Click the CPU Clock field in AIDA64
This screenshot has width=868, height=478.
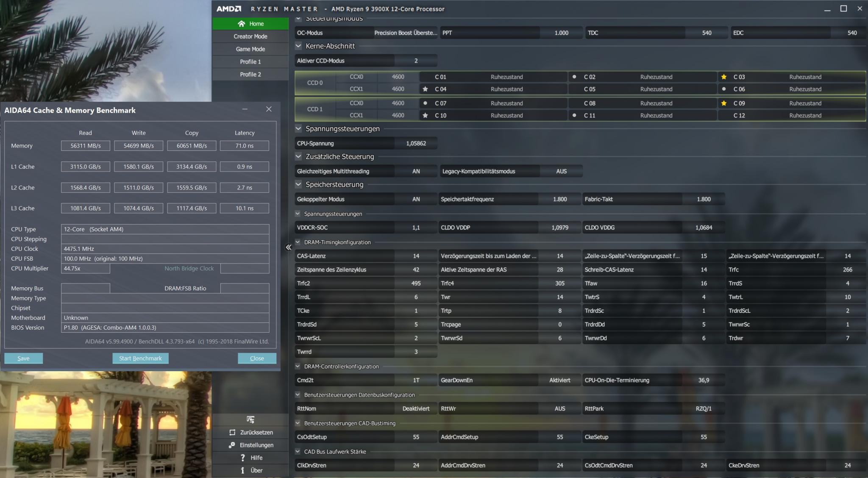[x=165, y=249]
